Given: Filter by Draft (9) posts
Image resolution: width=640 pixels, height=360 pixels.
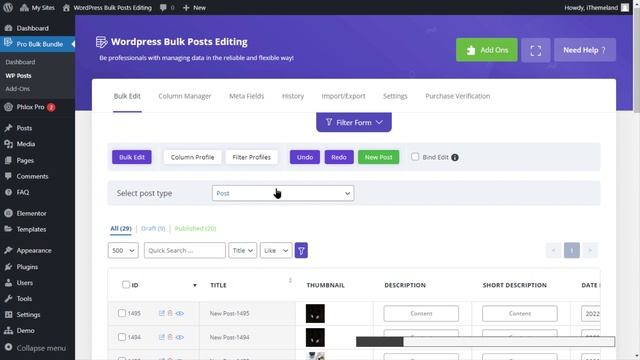Looking at the screenshot, I should point(153,229).
